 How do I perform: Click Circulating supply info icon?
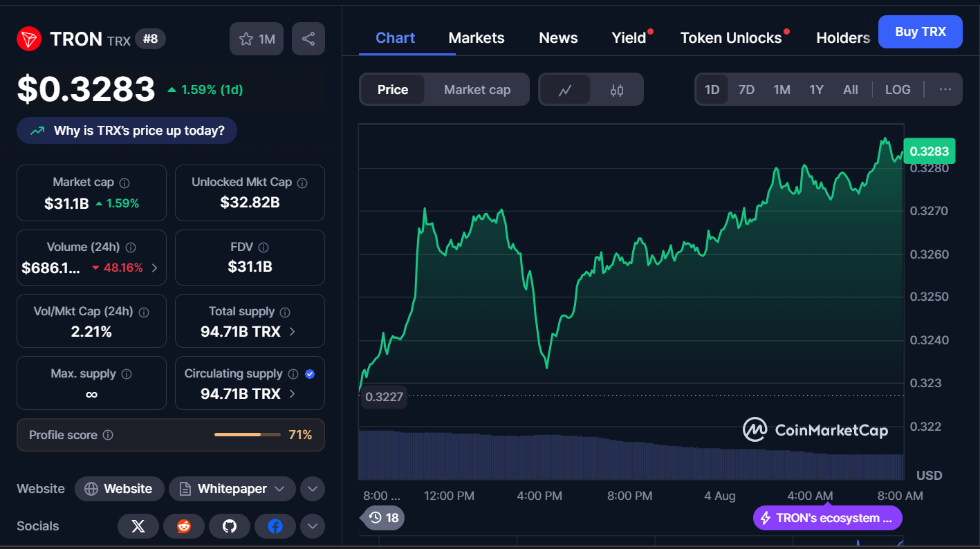(x=293, y=374)
